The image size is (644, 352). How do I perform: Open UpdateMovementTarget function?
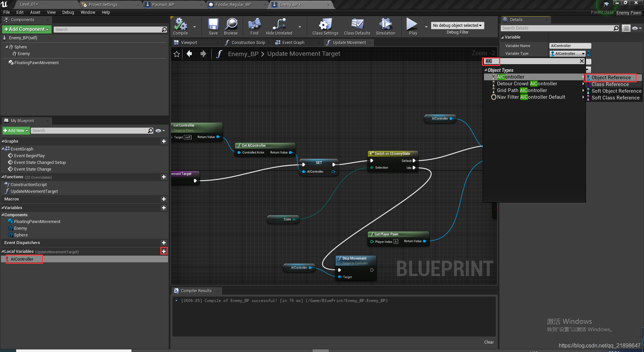point(34,191)
